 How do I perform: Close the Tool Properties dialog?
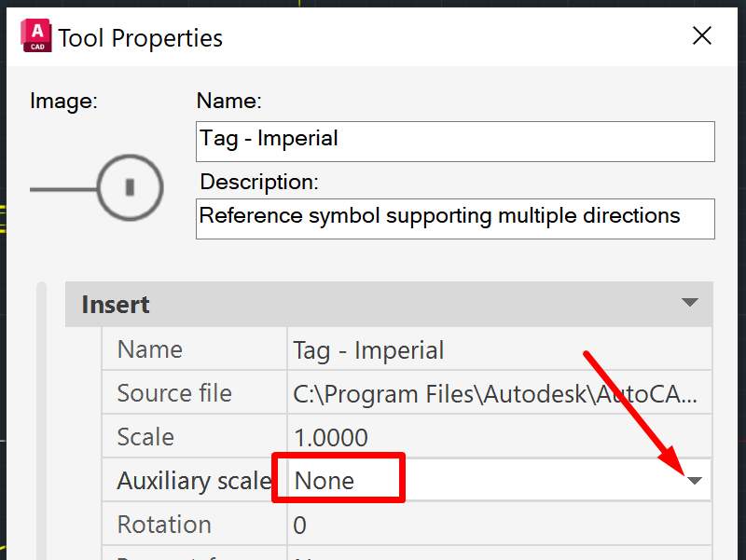pyautogui.click(x=701, y=35)
